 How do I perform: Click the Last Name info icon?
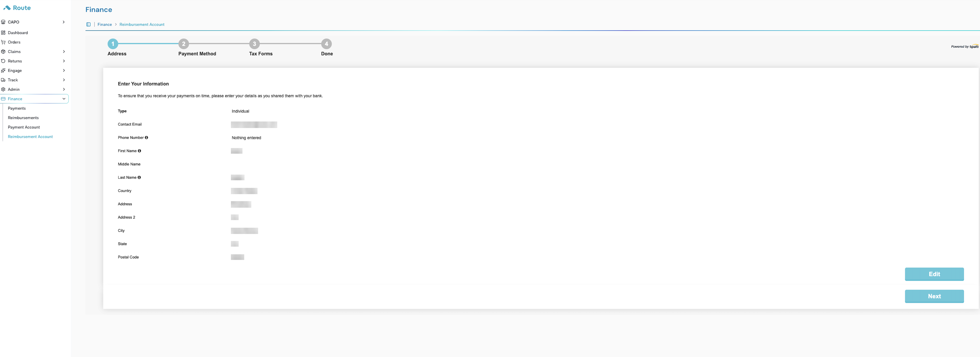coord(139,178)
